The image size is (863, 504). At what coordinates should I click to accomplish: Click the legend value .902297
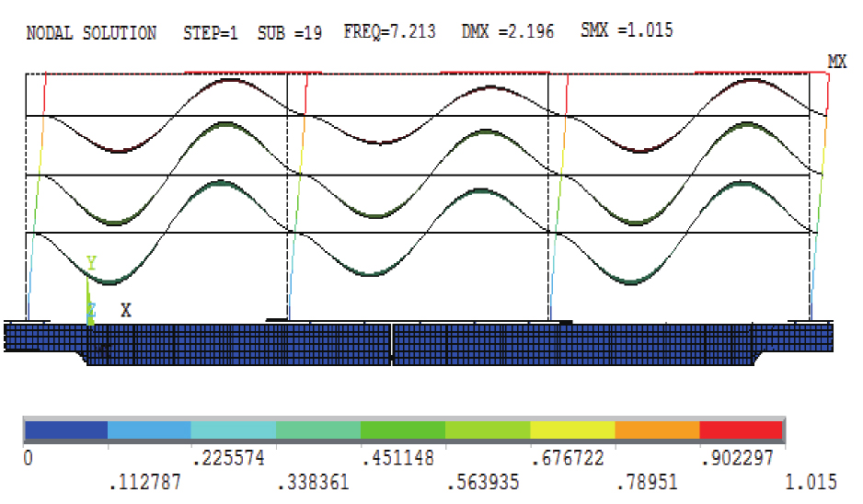pos(738,458)
